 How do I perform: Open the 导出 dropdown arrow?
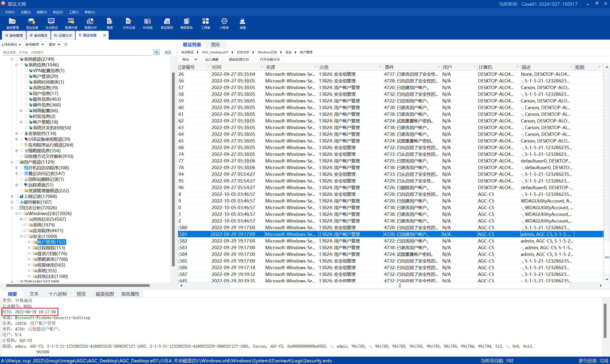pos(196,60)
